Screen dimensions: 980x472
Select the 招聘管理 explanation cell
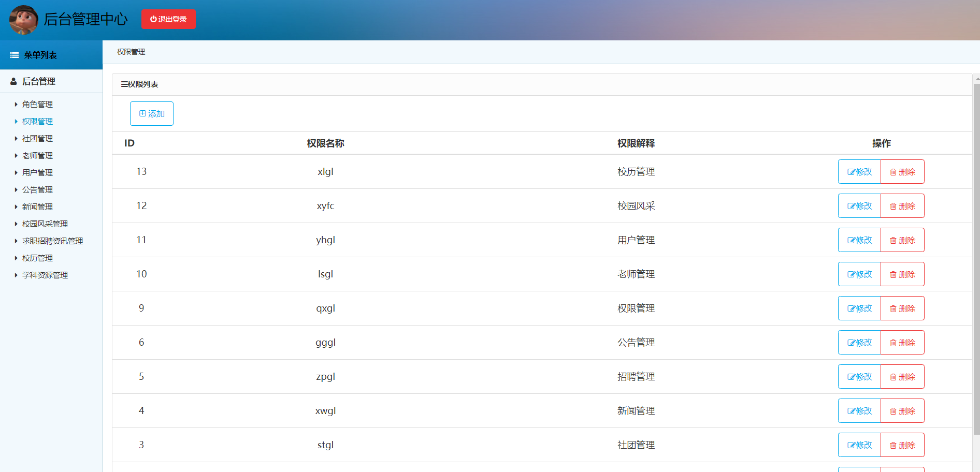coord(636,376)
